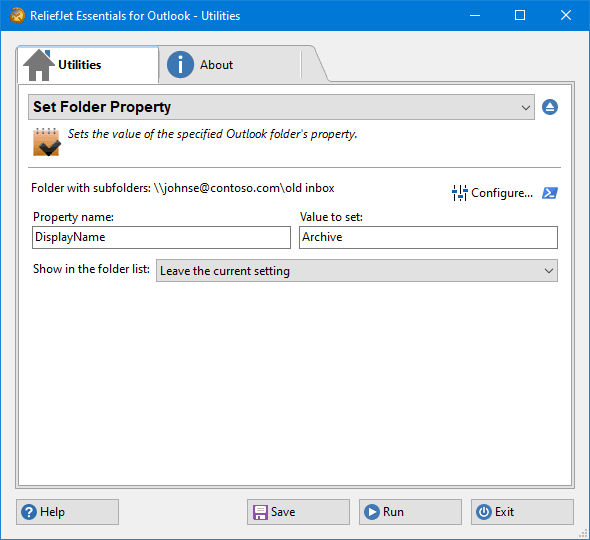Click the blue info icon on About tab

coord(180,65)
